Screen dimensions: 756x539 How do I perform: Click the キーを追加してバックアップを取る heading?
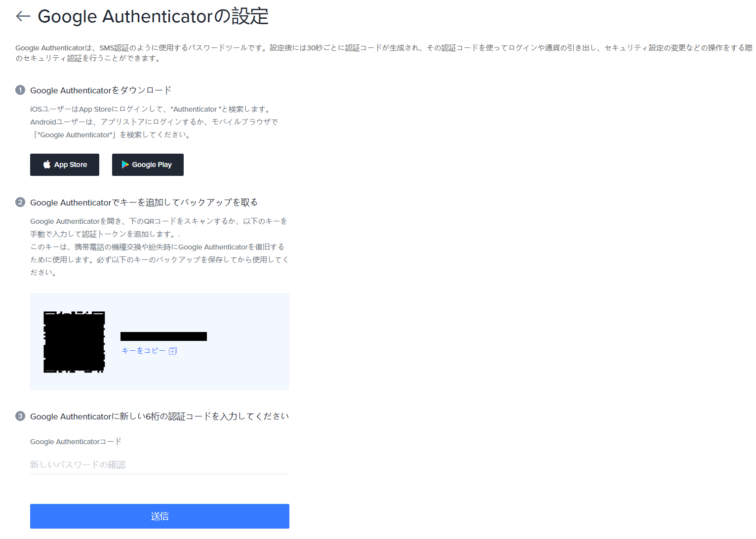click(x=144, y=202)
